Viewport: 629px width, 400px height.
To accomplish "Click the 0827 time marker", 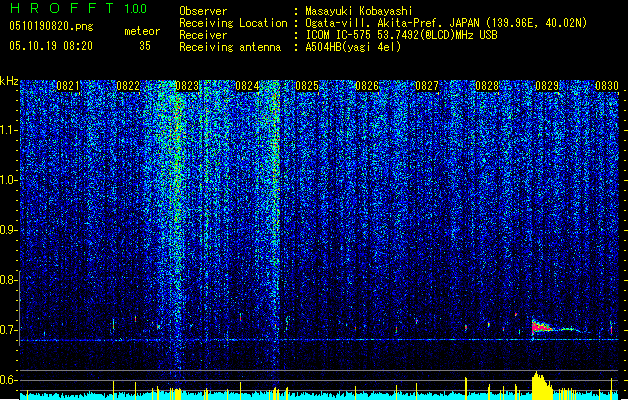I will tap(427, 86).
